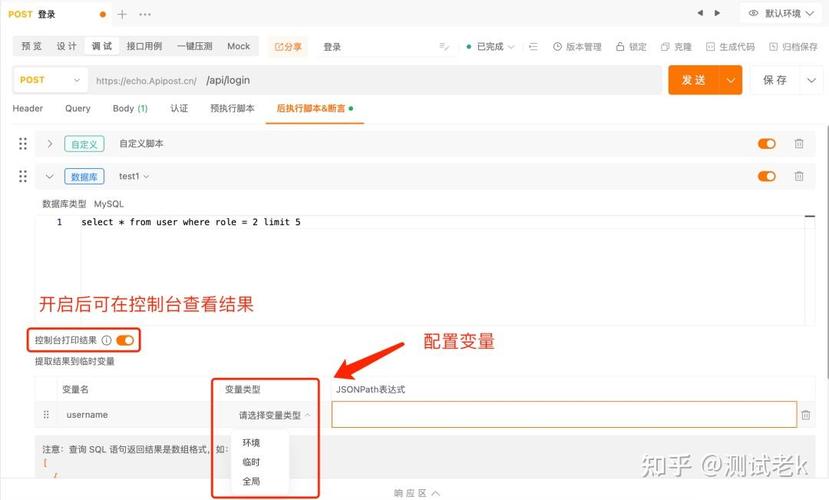Open the test1 database connection dropdown

point(134,176)
